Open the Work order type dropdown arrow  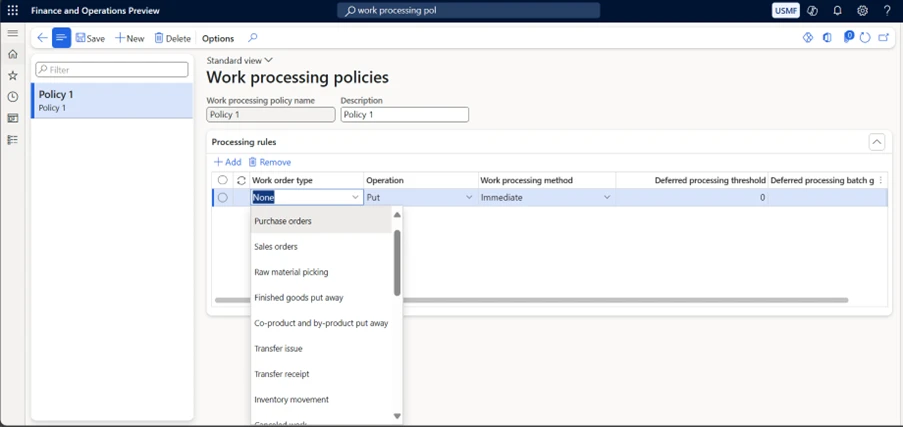[x=355, y=198]
